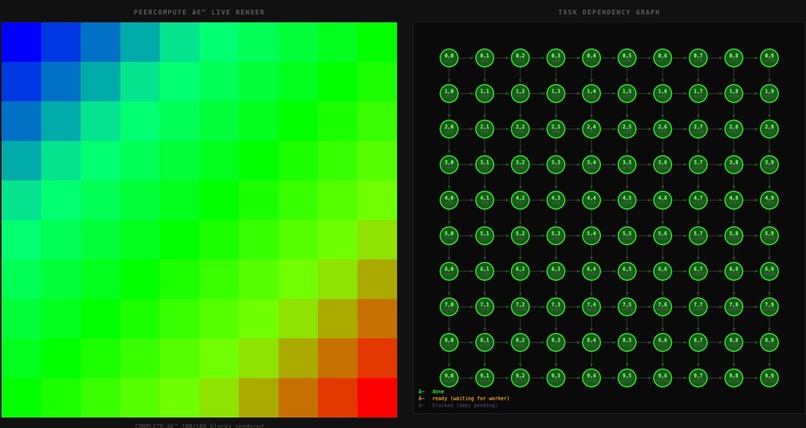This screenshot has width=806, height=428.
Task: Open task node 5,0
Action: [449, 235]
